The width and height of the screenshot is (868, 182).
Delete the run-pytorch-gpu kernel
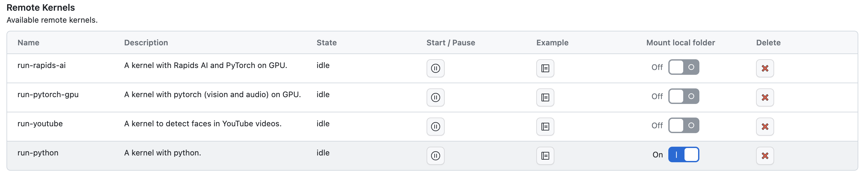764,97
